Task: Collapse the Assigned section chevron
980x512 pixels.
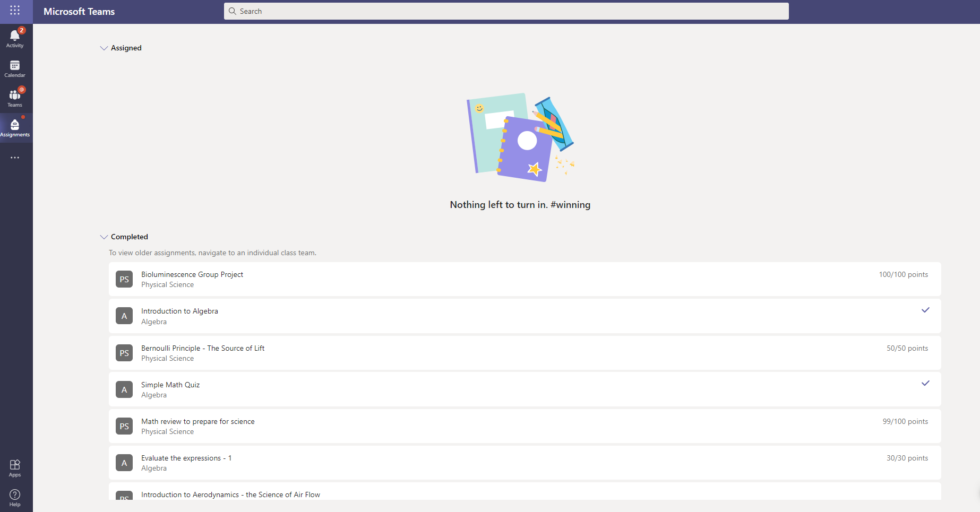Action: tap(104, 48)
